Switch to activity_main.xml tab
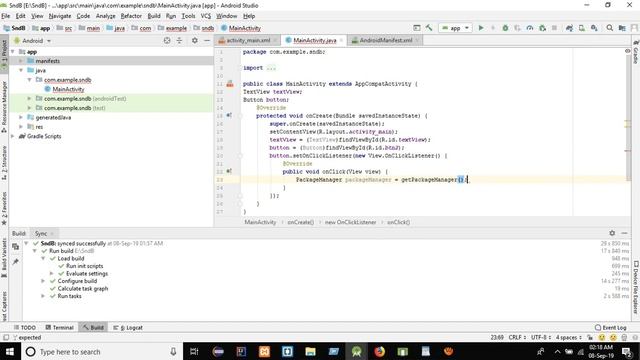The height and width of the screenshot is (360, 640). coord(248,40)
